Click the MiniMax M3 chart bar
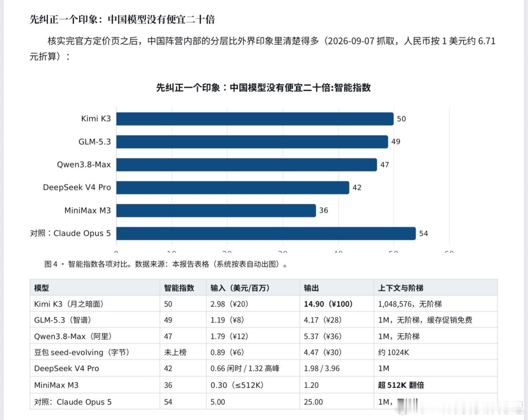 point(216,210)
